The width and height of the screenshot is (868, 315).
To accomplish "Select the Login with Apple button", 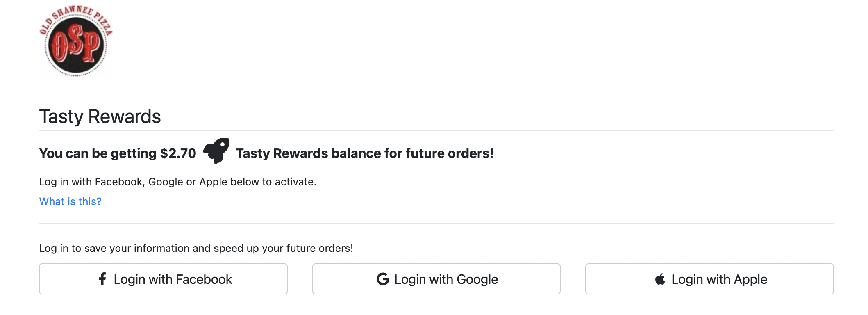I will (x=709, y=279).
